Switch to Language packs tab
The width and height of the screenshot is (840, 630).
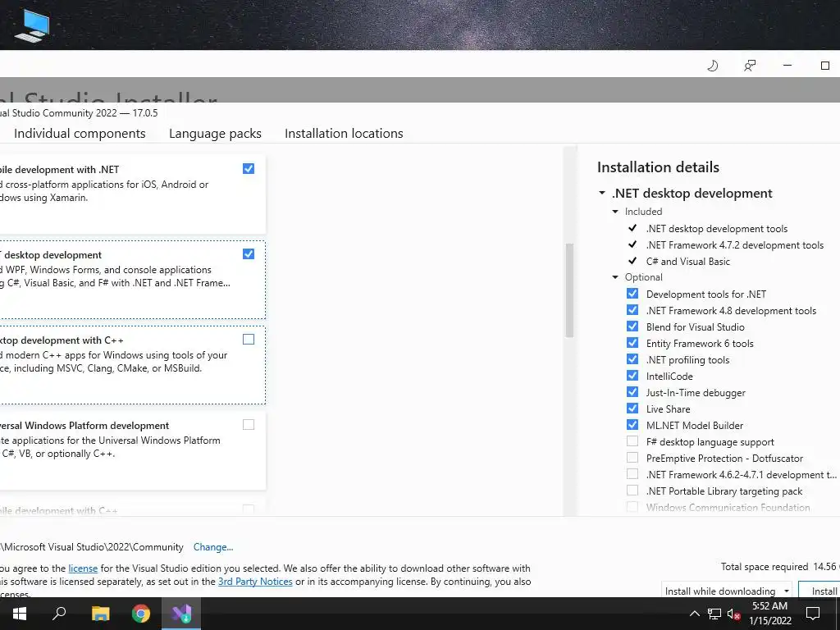click(216, 134)
